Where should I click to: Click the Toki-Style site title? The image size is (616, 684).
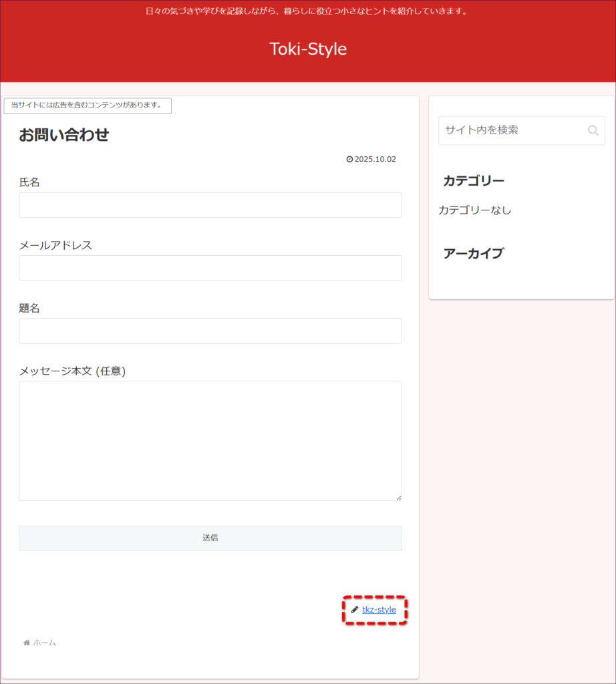pos(308,49)
